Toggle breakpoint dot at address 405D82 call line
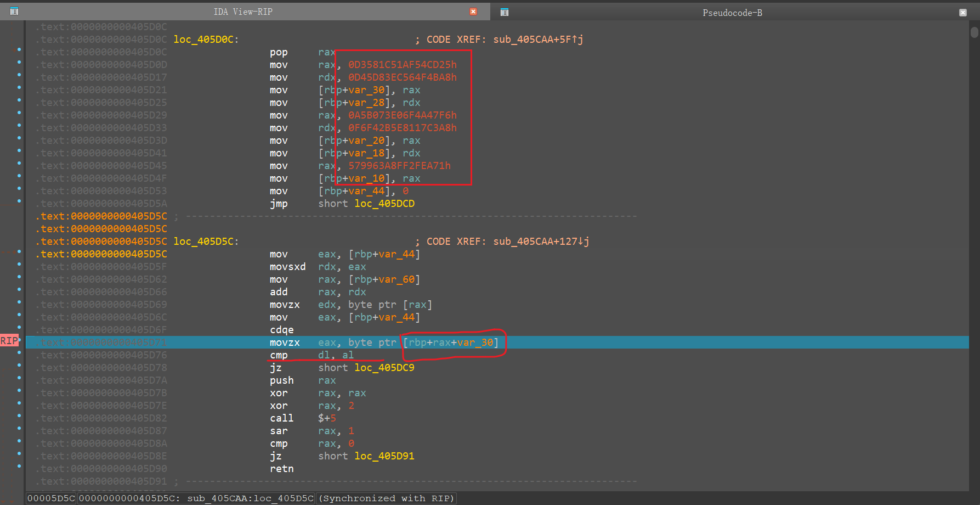The height and width of the screenshot is (505, 980). [19, 416]
